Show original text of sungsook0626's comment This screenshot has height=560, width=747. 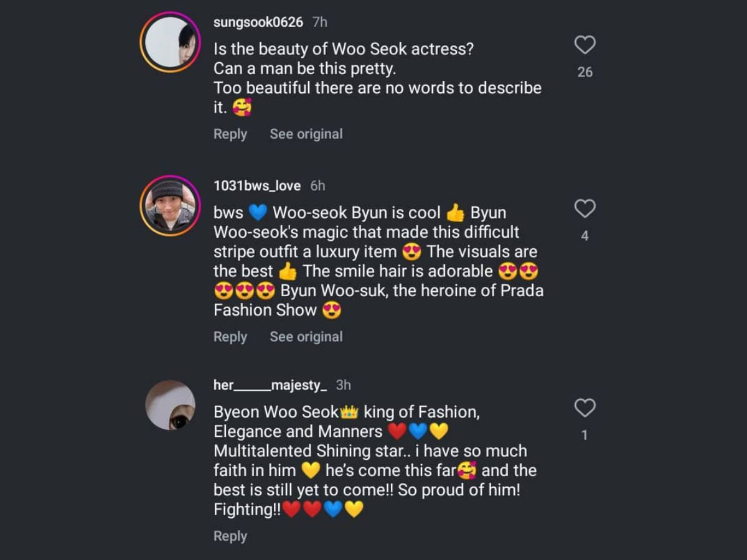306,134
